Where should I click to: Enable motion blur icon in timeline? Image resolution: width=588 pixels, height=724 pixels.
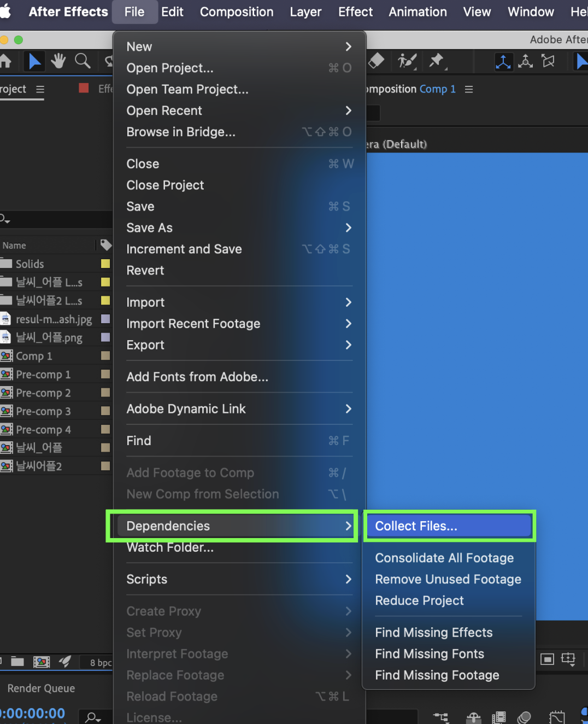(x=524, y=717)
